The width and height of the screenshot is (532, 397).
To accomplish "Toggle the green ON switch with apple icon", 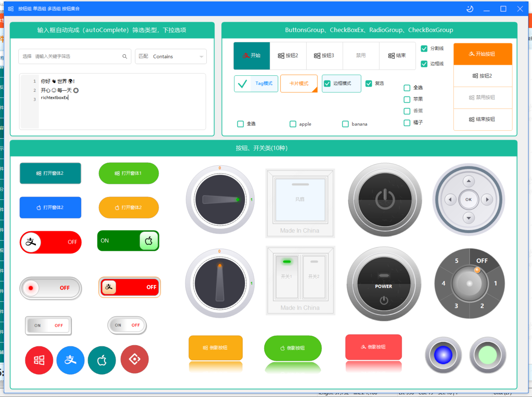I will 128,241.
